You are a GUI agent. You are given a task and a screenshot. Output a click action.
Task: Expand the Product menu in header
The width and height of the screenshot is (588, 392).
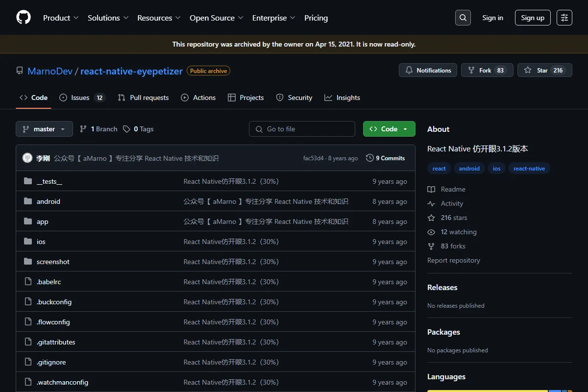pyautogui.click(x=61, y=18)
